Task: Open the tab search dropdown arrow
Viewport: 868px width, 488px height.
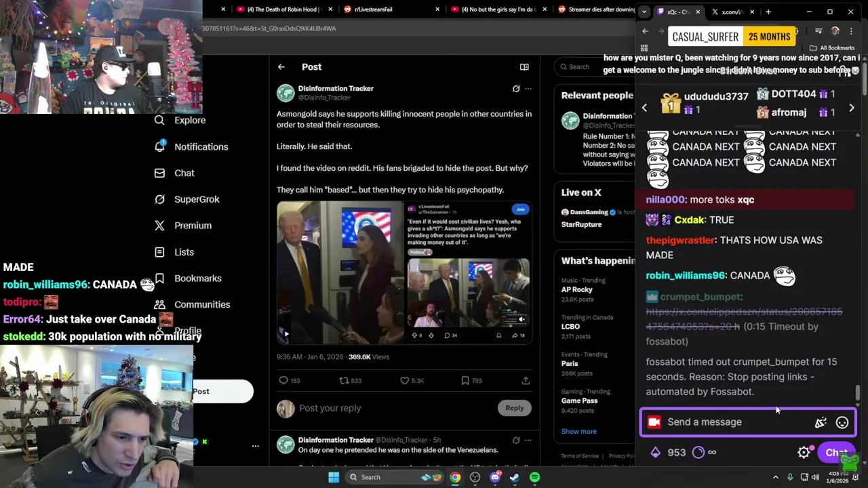Action: (x=644, y=12)
